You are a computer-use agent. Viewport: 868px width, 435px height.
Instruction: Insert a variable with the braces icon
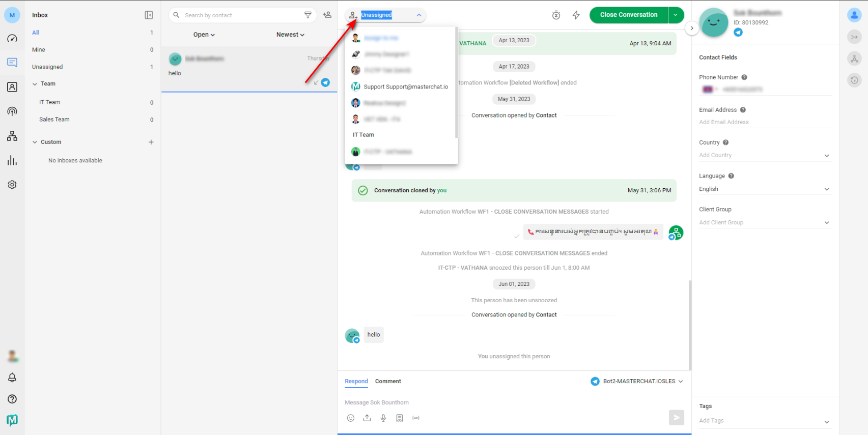416,418
